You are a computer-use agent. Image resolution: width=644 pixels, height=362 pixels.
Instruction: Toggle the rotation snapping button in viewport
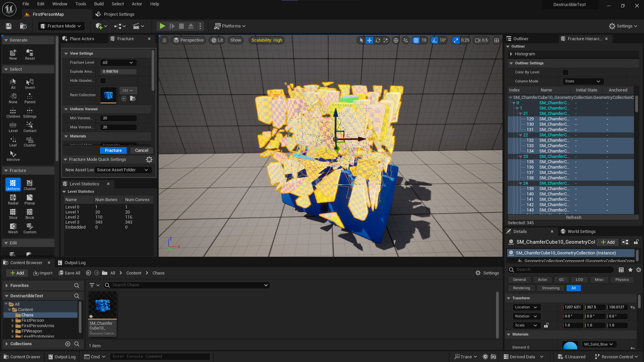(x=435, y=40)
